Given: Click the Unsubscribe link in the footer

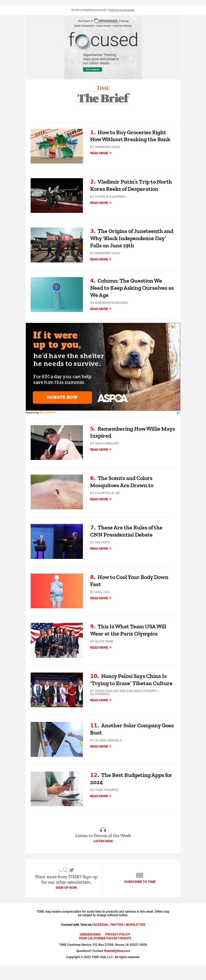Looking at the screenshot, I should tap(90, 934).
